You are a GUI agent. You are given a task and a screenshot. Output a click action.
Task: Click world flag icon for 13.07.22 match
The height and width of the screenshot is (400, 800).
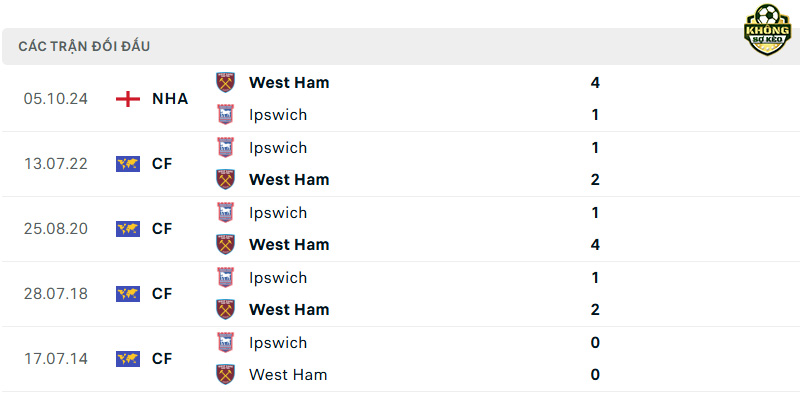pyautogui.click(x=128, y=164)
